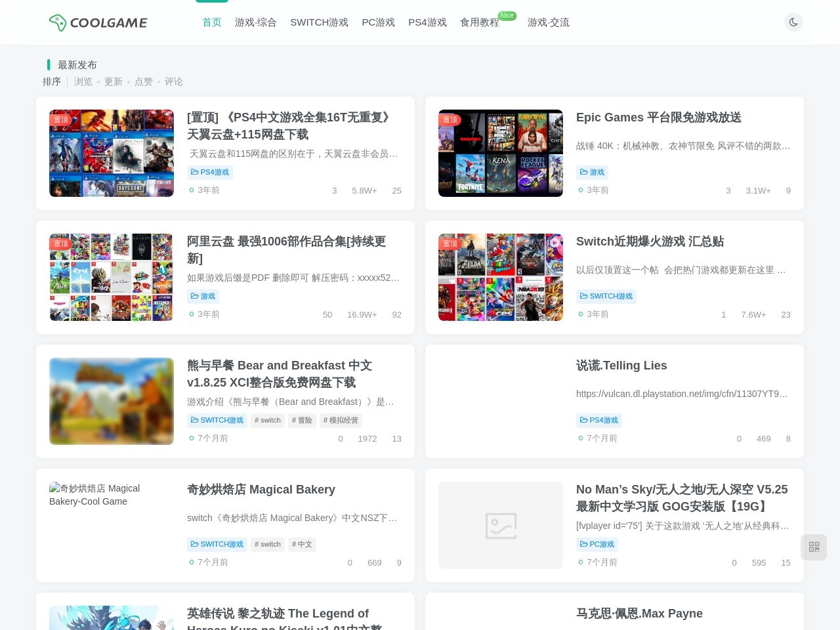Open the SWITCH游戏 nav item
The width and height of the screenshot is (840, 630).
click(319, 22)
